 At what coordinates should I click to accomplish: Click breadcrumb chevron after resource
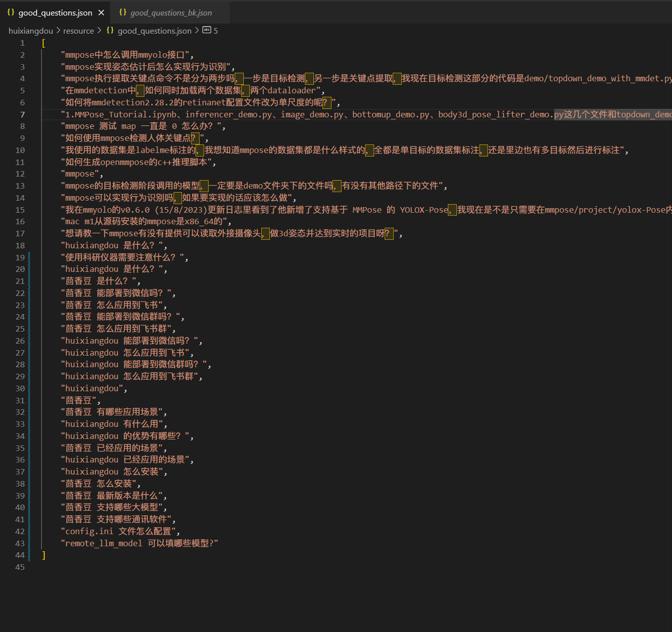[99, 31]
